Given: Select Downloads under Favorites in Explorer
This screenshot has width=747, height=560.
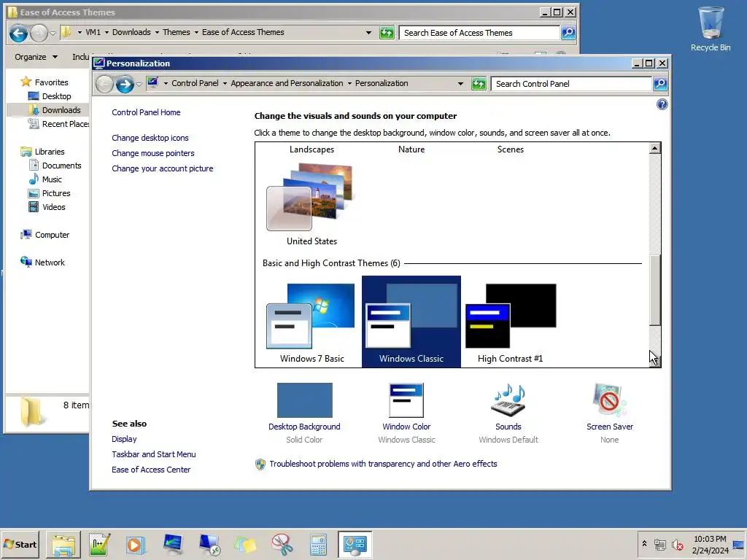Looking at the screenshot, I should click(61, 110).
